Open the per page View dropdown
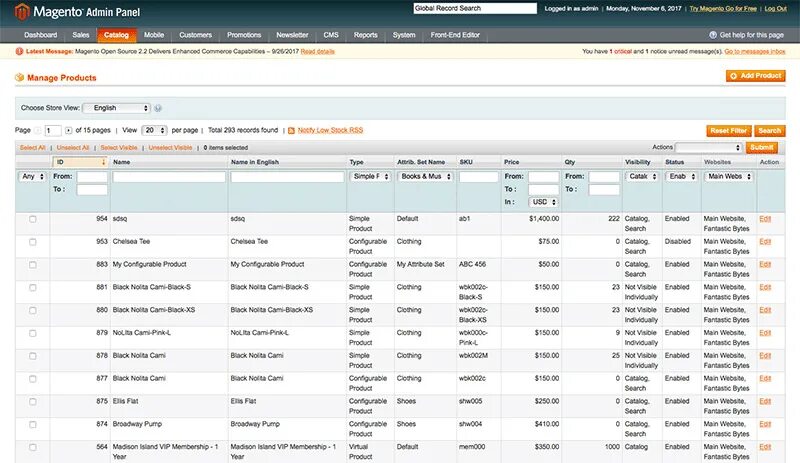800x463 pixels. (x=154, y=131)
